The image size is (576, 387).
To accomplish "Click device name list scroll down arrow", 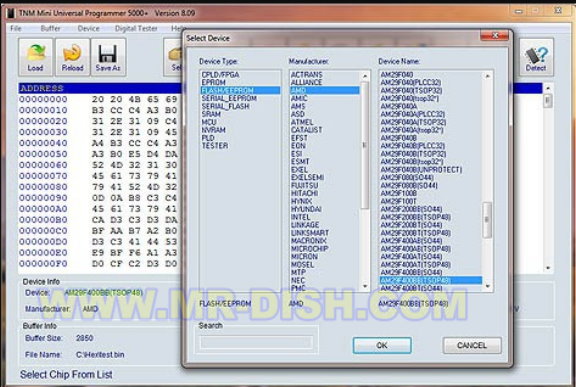I will [x=488, y=286].
